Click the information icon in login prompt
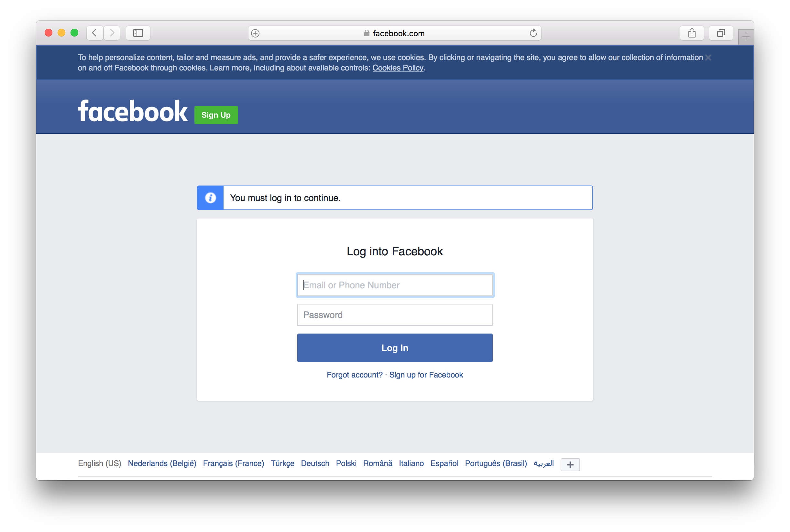Image resolution: width=790 pixels, height=532 pixels. [210, 198]
